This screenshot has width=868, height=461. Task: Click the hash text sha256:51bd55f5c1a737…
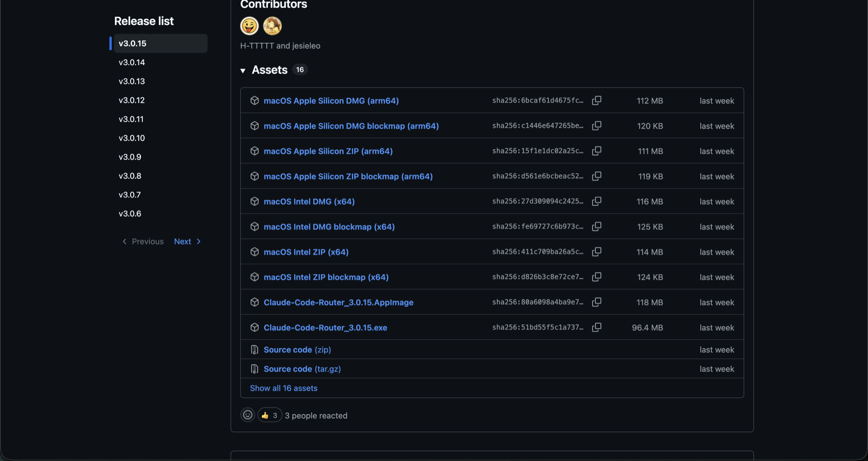tap(538, 327)
